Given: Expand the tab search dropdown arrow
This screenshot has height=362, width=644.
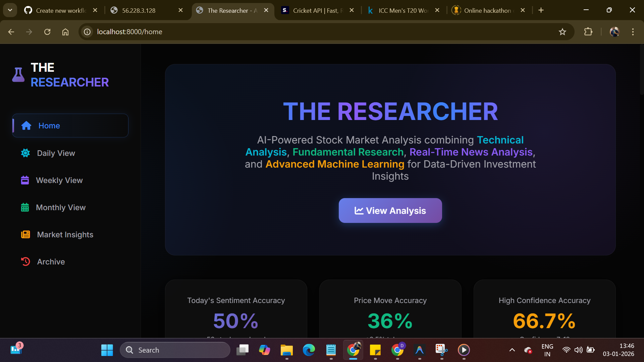Looking at the screenshot, I should [10, 10].
